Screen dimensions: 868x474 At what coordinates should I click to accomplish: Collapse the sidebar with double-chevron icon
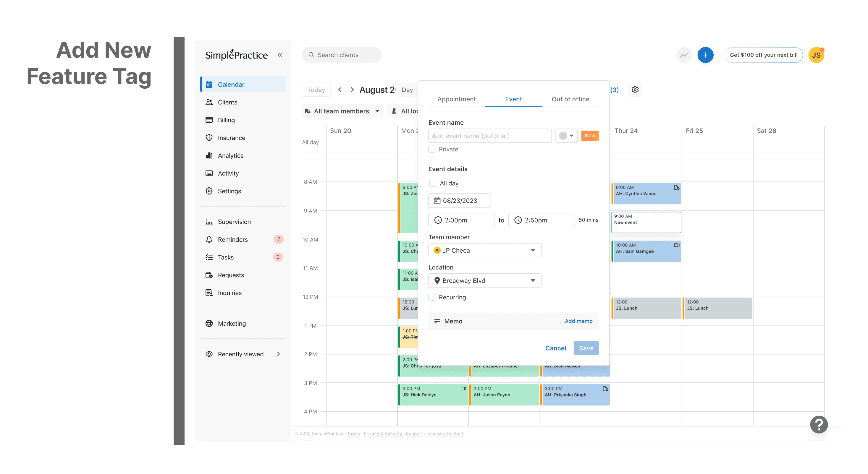click(280, 55)
